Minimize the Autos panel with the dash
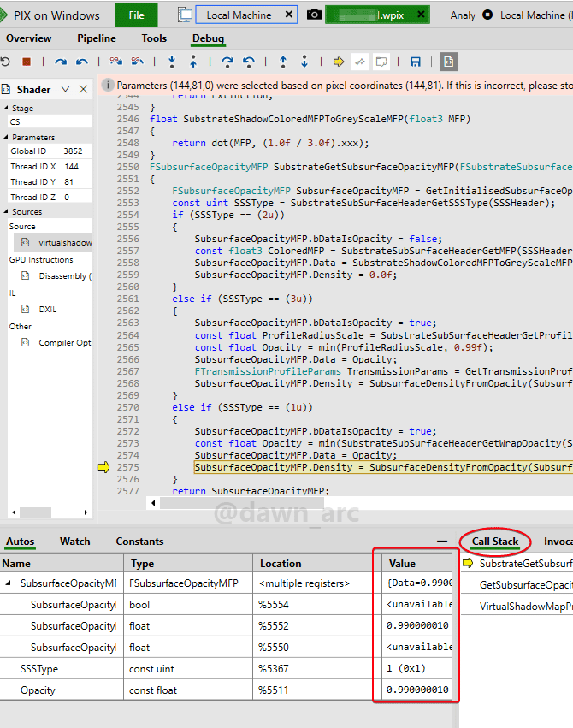573x728 pixels. click(442, 541)
